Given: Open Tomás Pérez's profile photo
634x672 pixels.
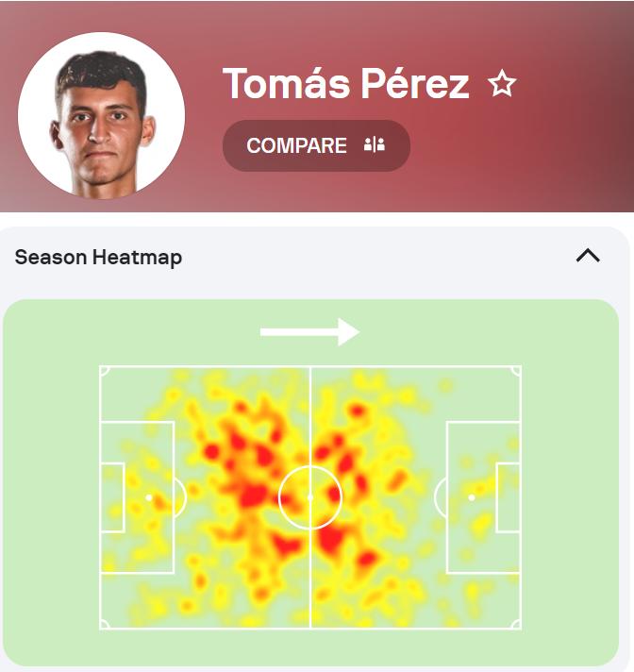Looking at the screenshot, I should point(101,115).
